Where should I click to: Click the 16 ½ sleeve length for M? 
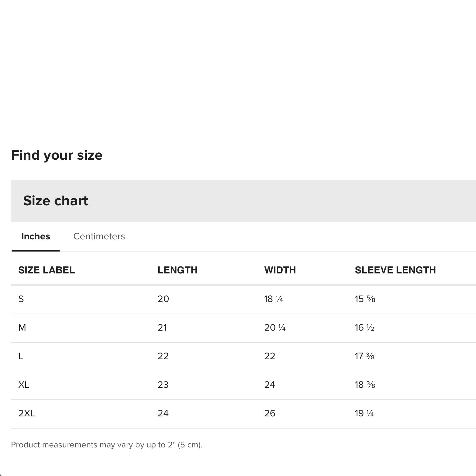pos(364,328)
